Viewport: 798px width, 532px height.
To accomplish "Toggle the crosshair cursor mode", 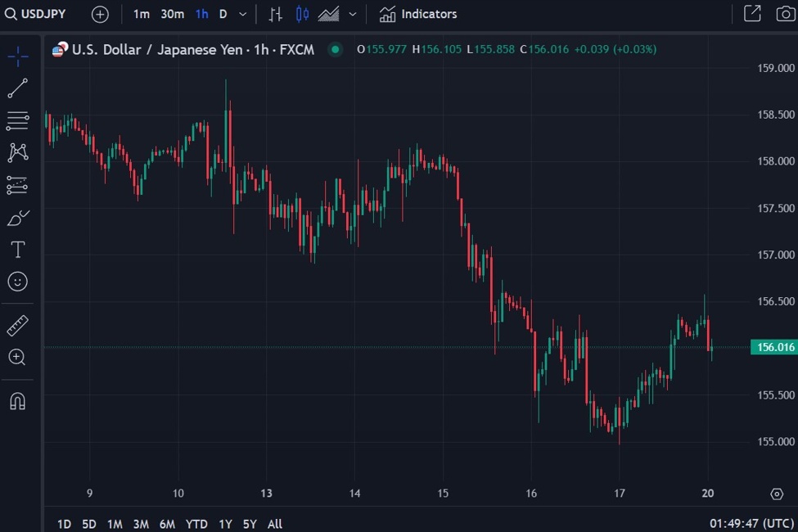I will point(17,55).
